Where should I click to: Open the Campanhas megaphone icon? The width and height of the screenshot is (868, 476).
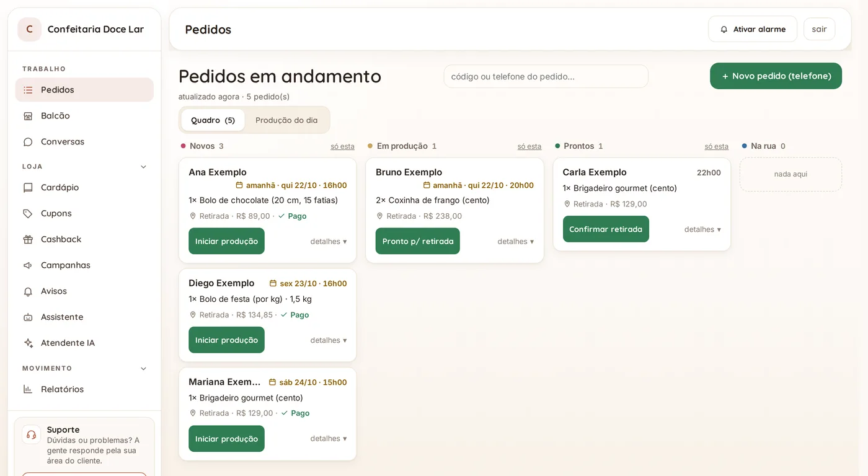coord(28,265)
